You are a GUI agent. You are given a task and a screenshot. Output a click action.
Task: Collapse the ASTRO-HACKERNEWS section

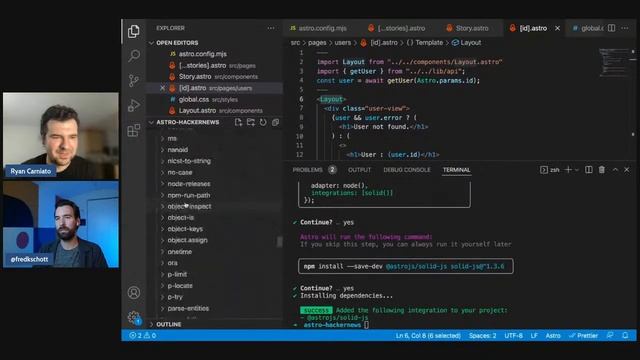click(187, 122)
